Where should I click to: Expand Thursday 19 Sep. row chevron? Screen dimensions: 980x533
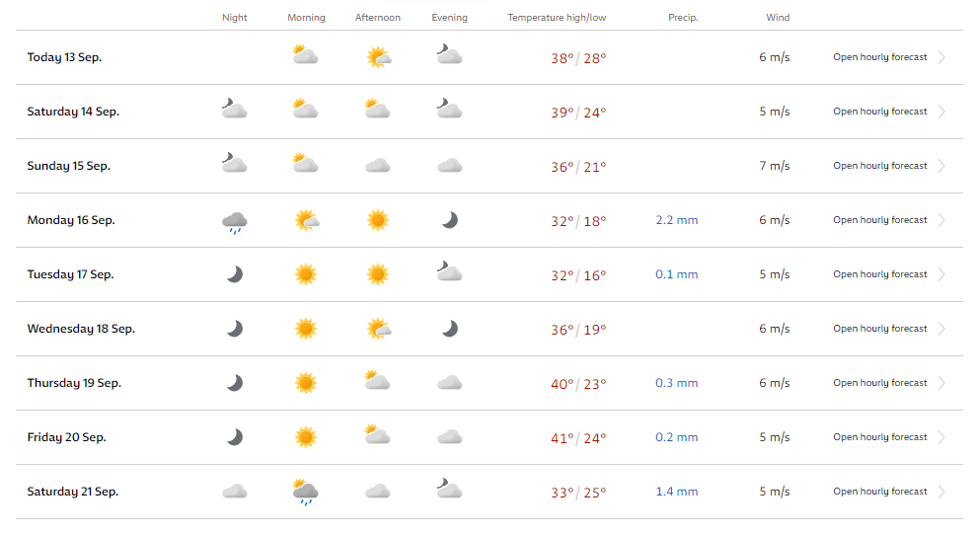pos(942,383)
